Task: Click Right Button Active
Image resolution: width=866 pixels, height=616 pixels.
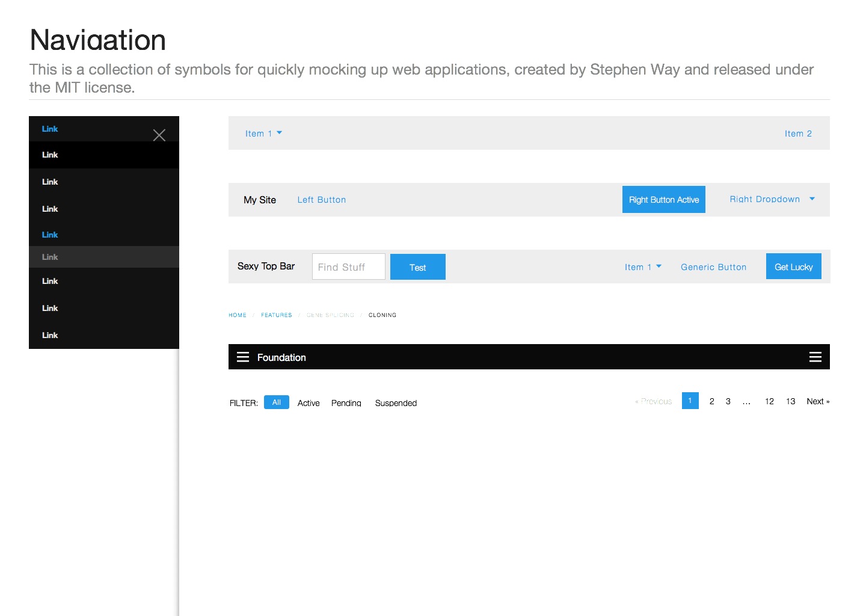Action: pos(663,199)
